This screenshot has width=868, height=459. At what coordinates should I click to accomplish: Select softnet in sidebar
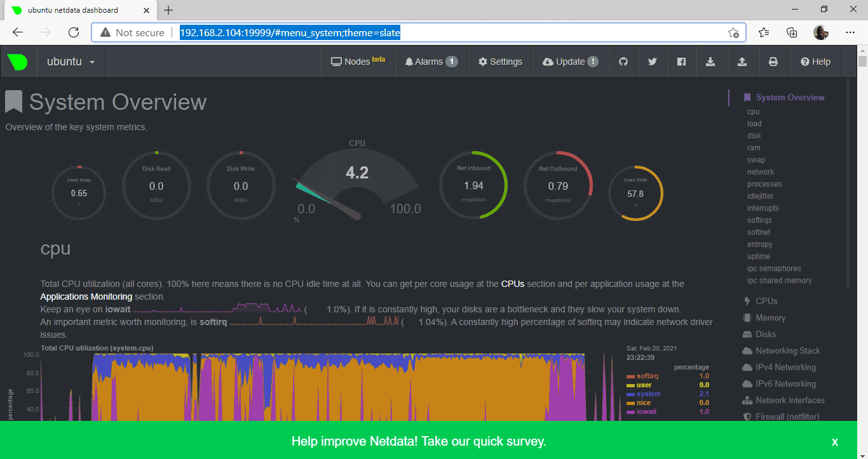tap(759, 232)
